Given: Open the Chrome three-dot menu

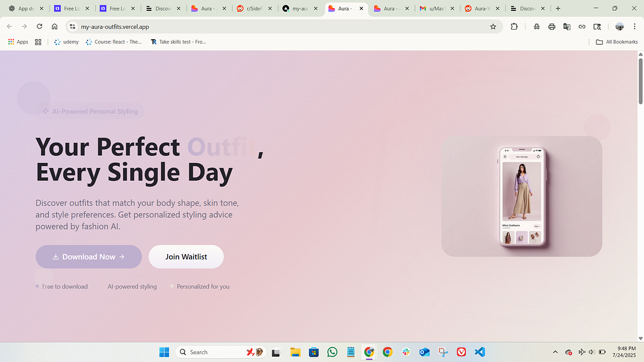Looking at the screenshot, I should pyautogui.click(x=634, y=27).
